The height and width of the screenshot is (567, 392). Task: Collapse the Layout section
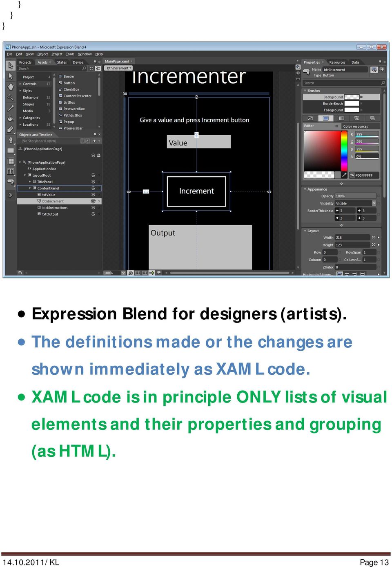tap(305, 231)
